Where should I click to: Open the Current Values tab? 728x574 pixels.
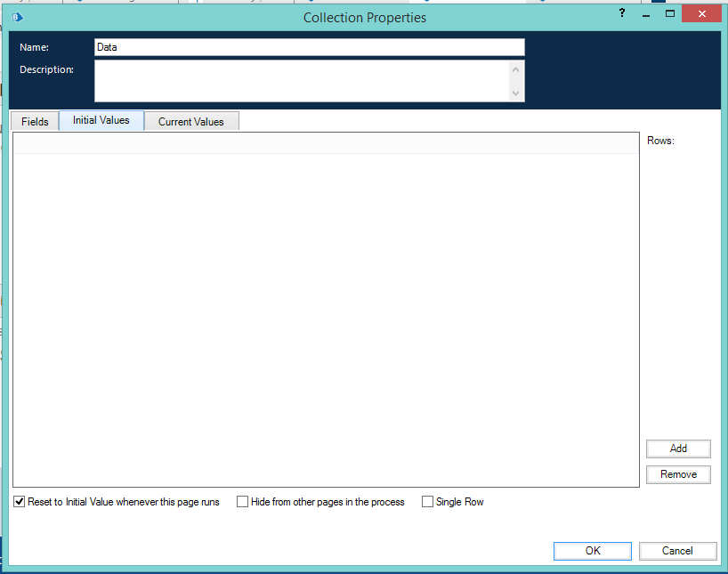coord(191,122)
